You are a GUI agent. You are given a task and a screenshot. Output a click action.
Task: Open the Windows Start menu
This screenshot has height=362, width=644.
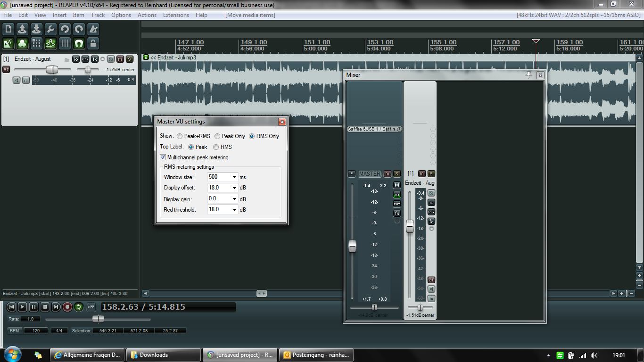pos(12,354)
